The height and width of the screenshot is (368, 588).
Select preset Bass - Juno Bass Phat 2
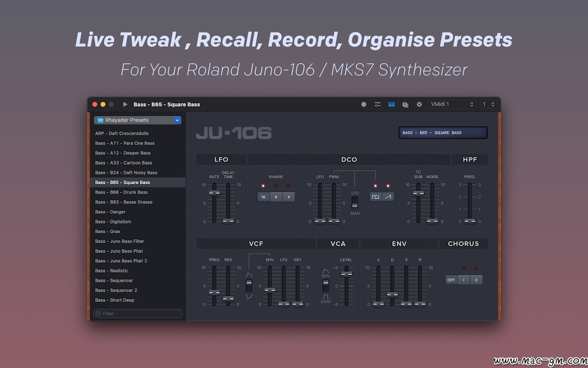(x=138, y=261)
